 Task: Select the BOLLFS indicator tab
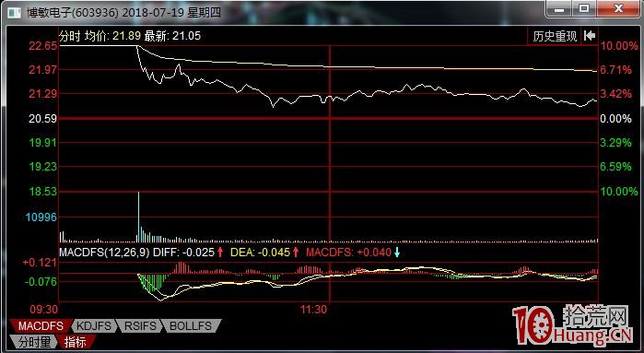tap(191, 326)
